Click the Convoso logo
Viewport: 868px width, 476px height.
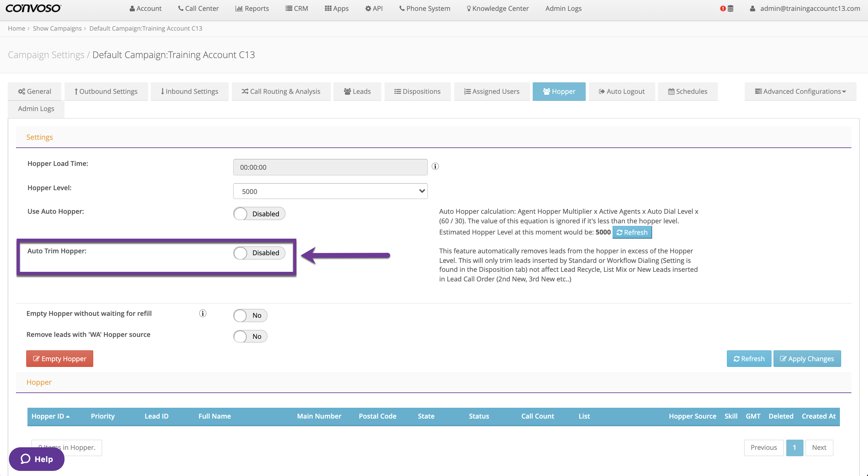[x=33, y=8]
